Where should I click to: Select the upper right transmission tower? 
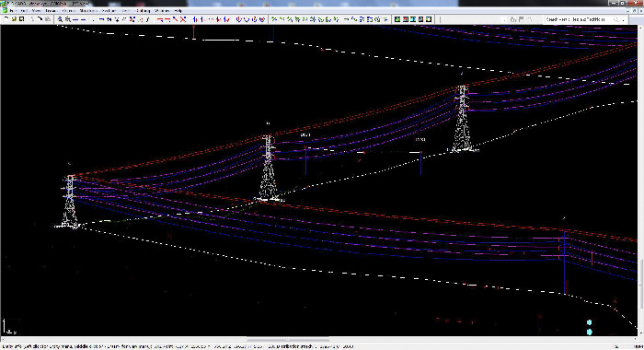coord(463,119)
